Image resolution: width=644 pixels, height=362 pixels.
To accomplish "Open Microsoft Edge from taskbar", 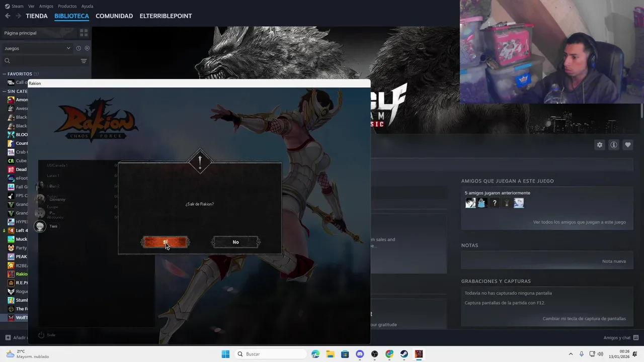I will (x=315, y=354).
